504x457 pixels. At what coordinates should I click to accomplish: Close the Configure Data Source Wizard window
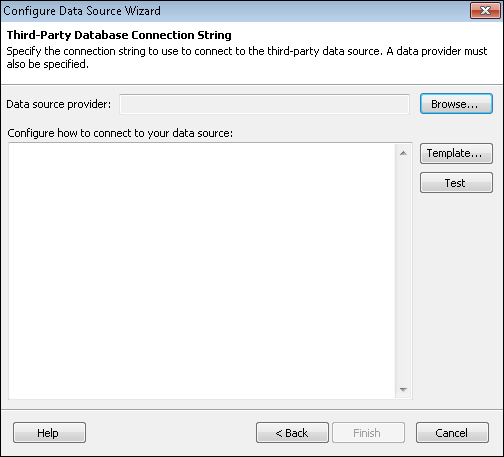tap(485, 11)
